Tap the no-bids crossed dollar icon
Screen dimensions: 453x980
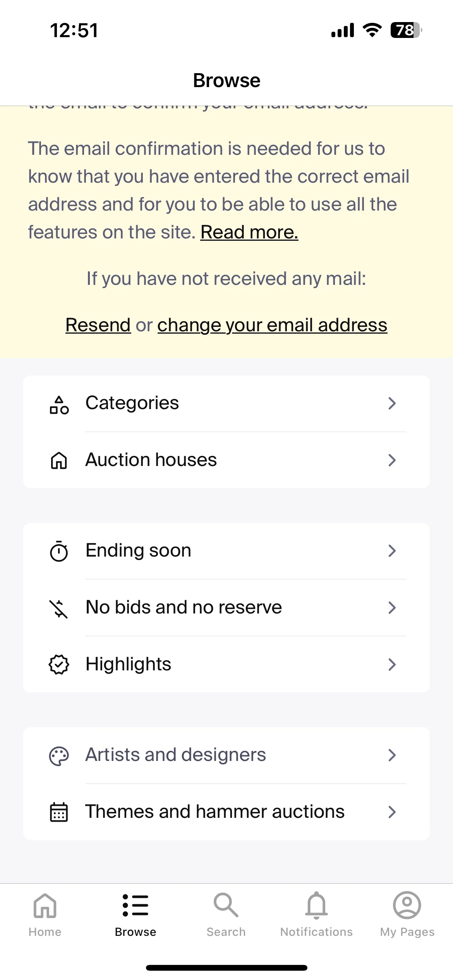(x=59, y=608)
